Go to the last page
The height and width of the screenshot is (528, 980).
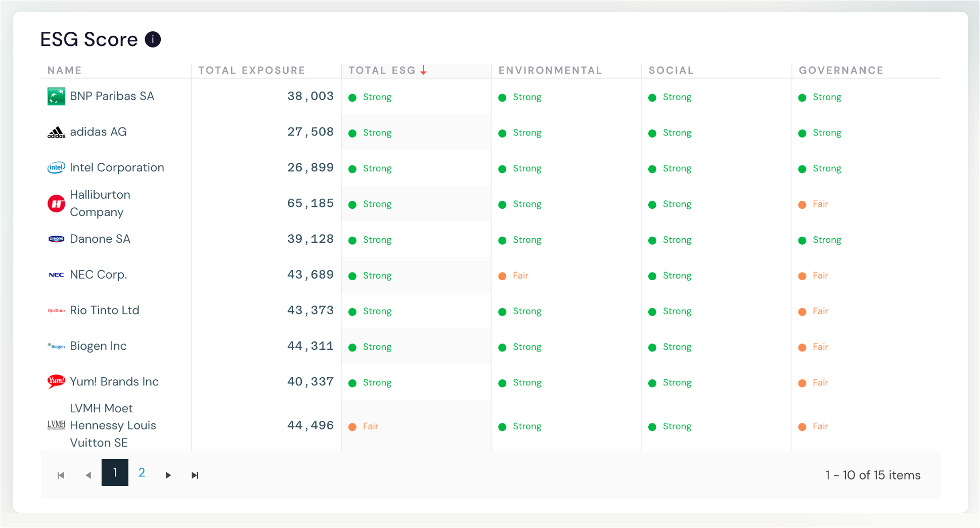(195, 475)
